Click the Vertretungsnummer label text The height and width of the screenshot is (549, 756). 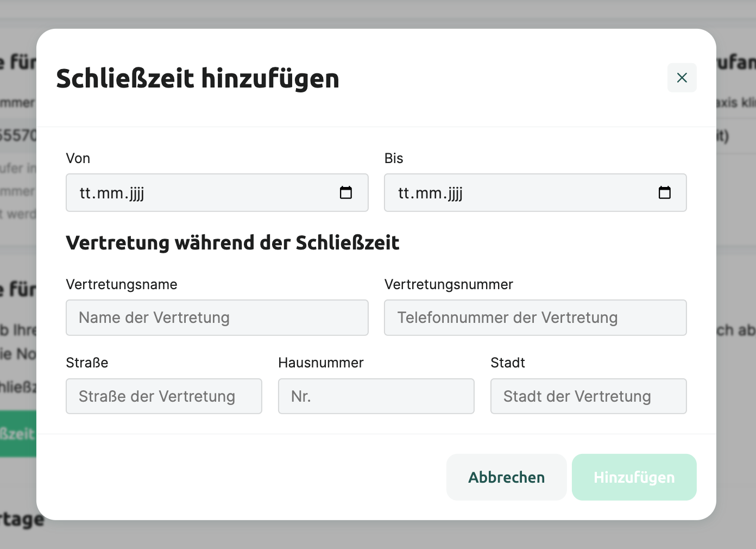point(449,284)
